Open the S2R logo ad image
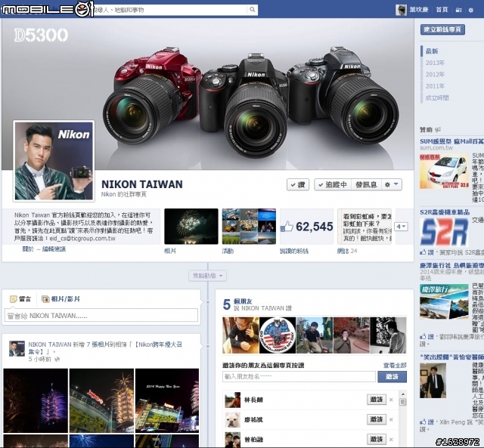The width and height of the screenshot is (484, 448). [x=444, y=233]
